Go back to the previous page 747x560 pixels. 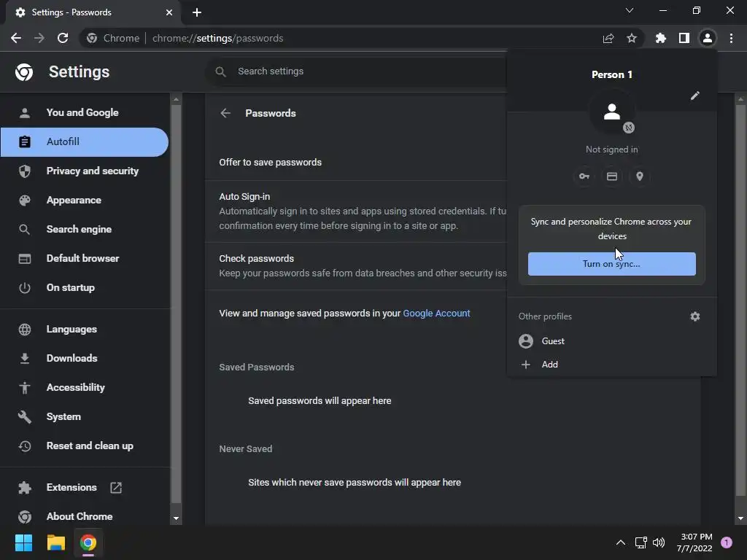[16, 38]
